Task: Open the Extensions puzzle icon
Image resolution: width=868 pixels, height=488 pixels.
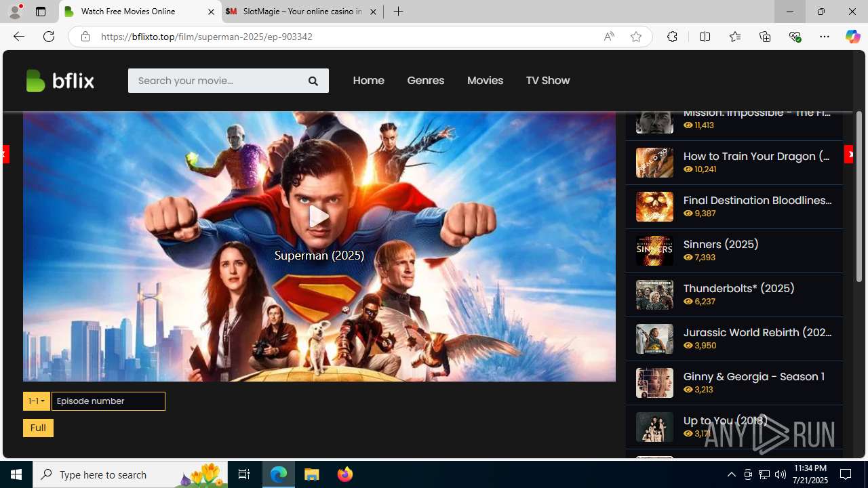Action: 672,37
